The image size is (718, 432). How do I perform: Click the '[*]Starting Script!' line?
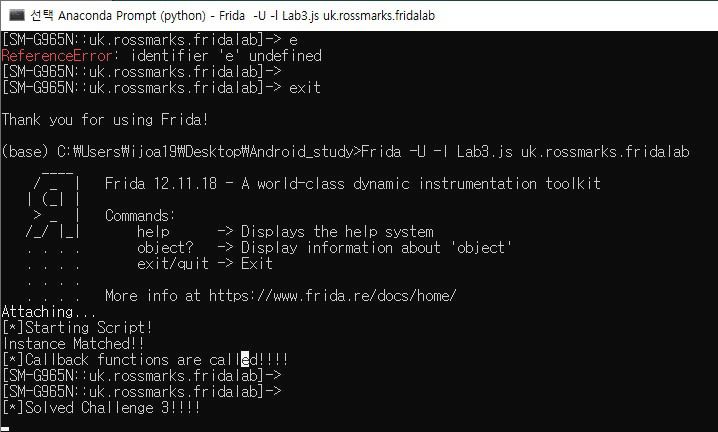(77, 328)
